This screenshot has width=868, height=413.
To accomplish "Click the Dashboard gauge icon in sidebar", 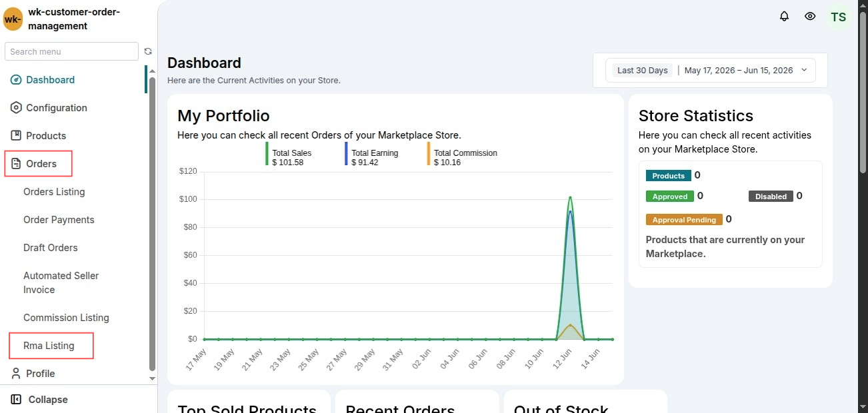I will [x=17, y=80].
